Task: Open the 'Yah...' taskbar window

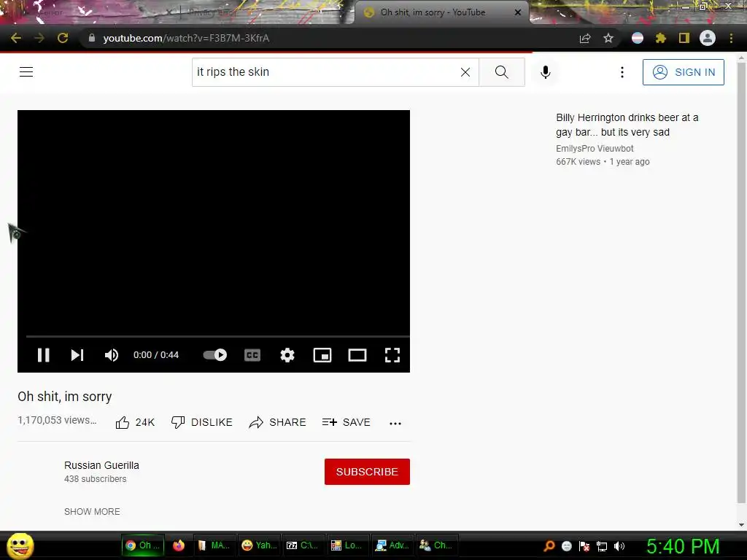Action: 259,545
